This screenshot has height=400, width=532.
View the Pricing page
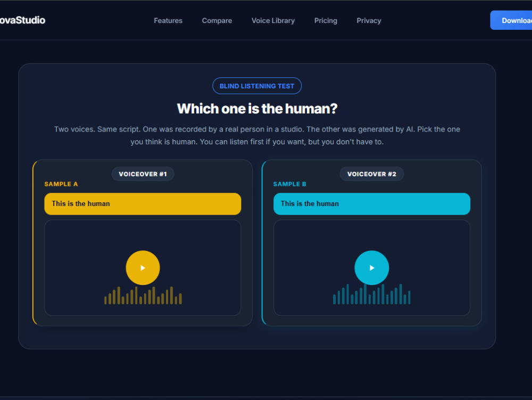326,21
